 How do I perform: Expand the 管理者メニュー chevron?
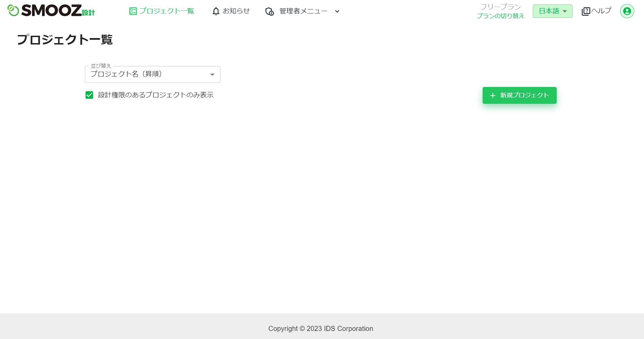pos(337,11)
